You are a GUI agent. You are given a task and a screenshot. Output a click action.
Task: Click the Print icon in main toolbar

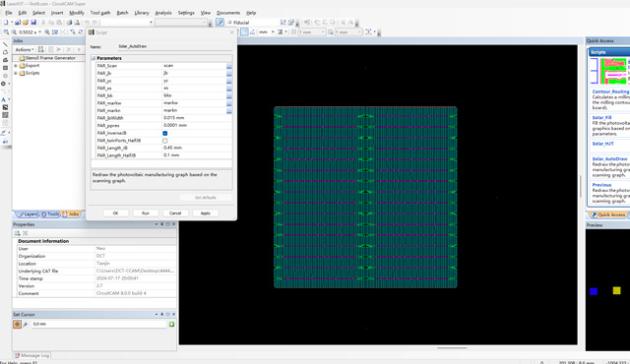click(x=69, y=23)
